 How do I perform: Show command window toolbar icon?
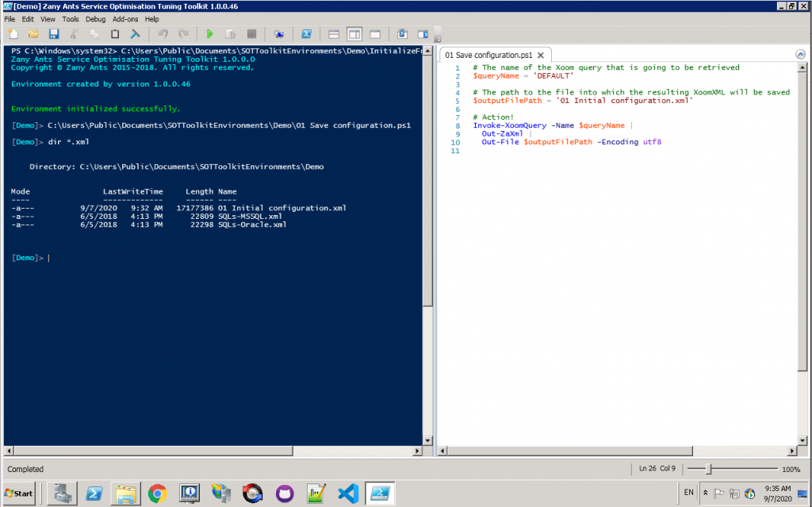(402, 34)
